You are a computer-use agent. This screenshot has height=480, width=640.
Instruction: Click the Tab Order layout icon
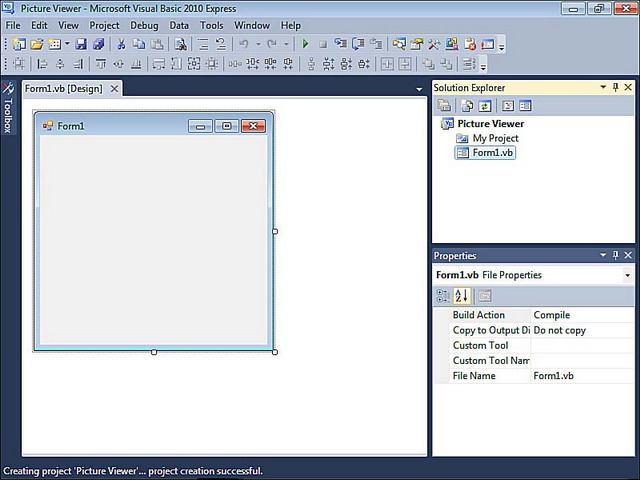(469, 64)
